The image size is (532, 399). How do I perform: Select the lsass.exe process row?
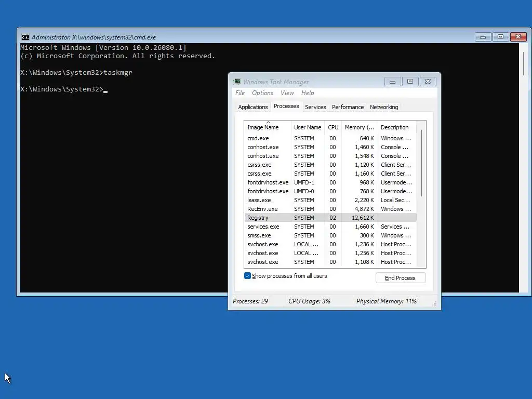pos(330,200)
